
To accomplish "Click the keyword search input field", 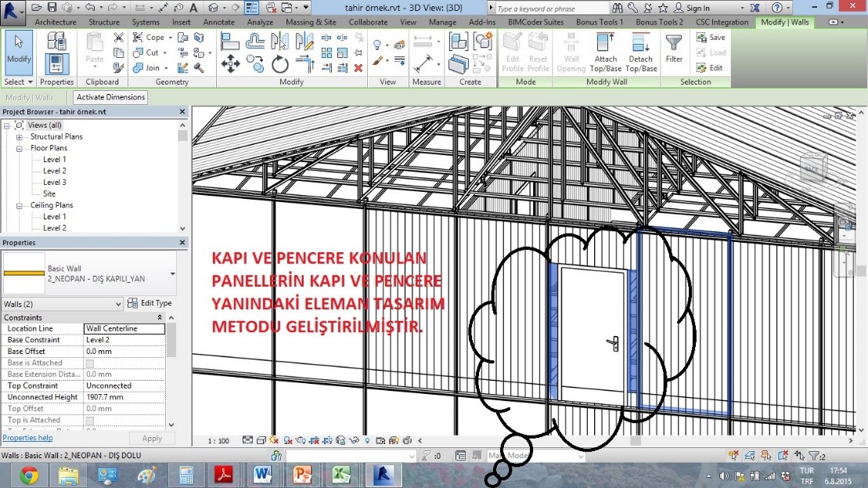I will tap(549, 8).
